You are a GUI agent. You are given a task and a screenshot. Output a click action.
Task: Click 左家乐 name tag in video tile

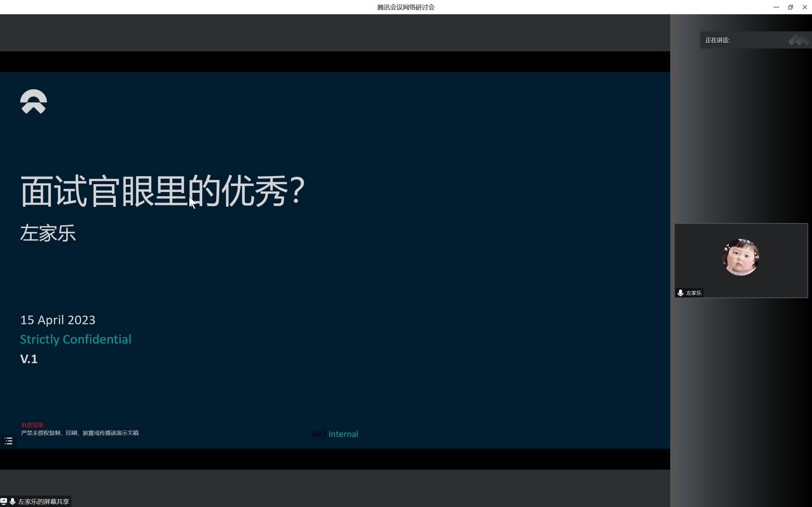(x=694, y=293)
